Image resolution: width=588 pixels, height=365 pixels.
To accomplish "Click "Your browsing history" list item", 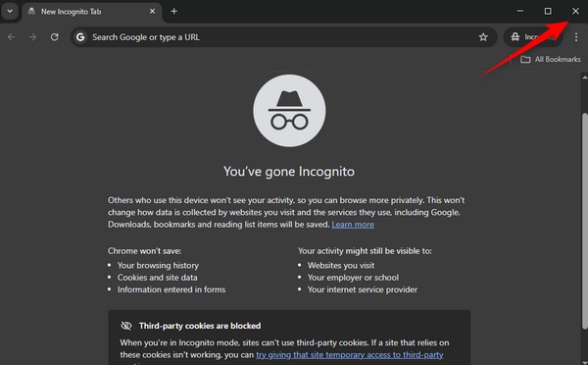I will tap(158, 266).
